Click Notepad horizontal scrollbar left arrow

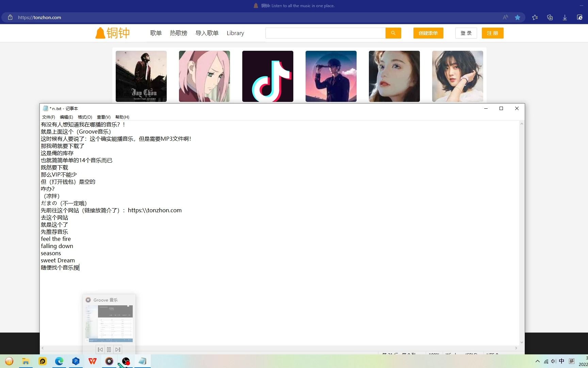[43, 348]
